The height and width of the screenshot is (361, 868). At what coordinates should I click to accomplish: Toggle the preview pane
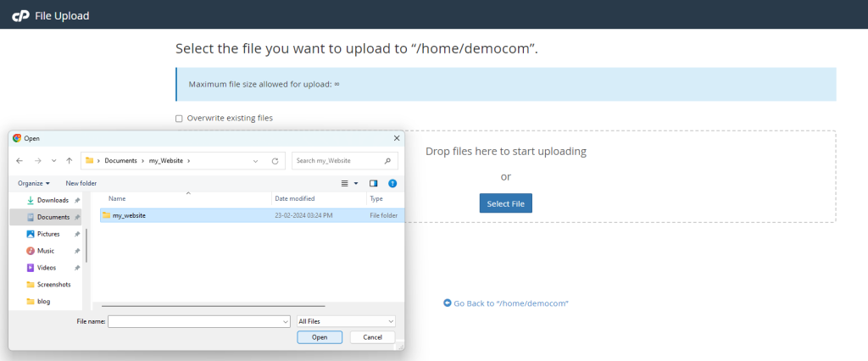tap(373, 183)
